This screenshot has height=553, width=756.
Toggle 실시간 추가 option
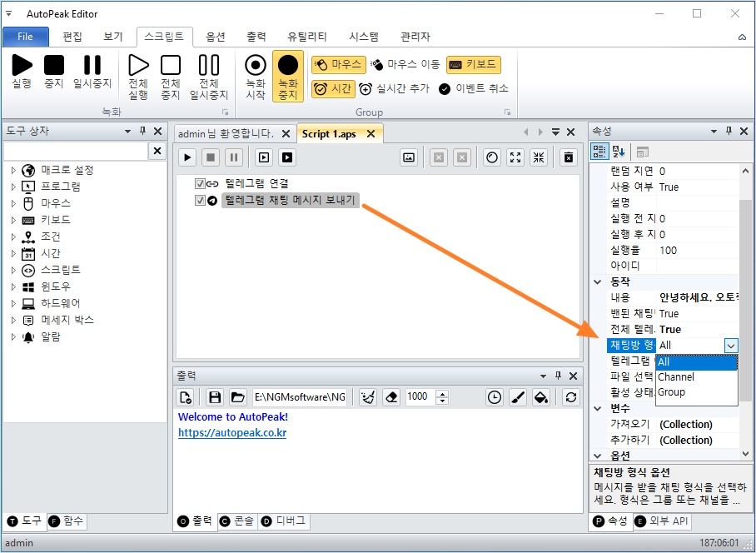(x=394, y=89)
